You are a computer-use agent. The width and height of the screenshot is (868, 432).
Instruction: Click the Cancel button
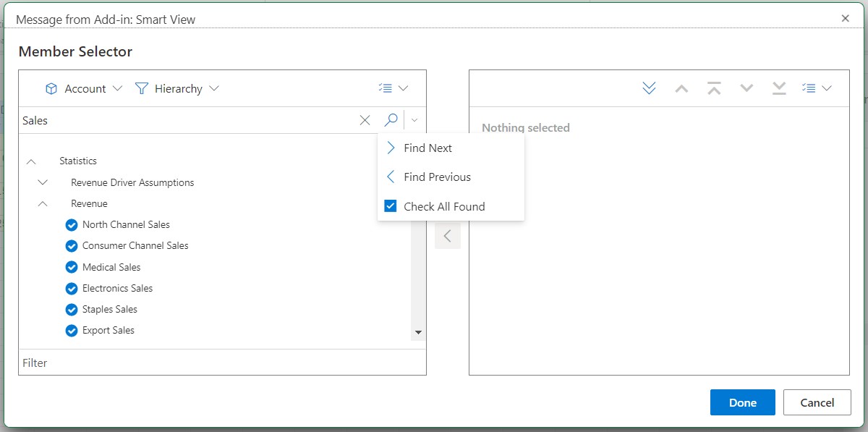tap(817, 402)
